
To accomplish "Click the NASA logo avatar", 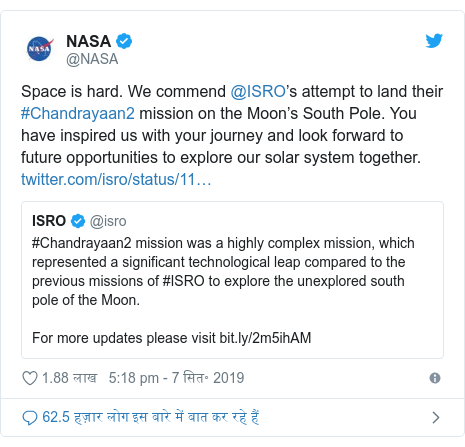I will (x=40, y=49).
